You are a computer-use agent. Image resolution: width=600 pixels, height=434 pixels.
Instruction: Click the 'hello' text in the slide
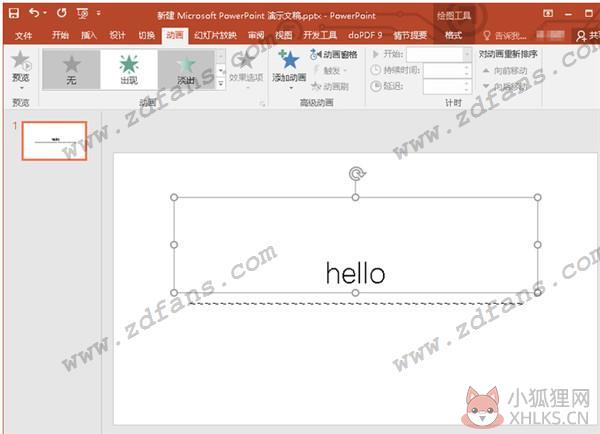click(355, 273)
